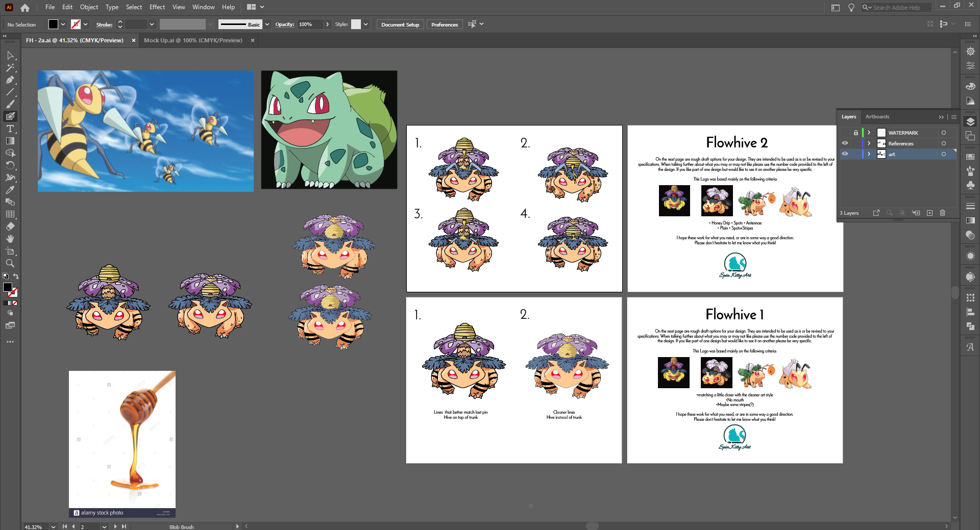This screenshot has height=530, width=980.
Task: Select the Selection arrow tool
Action: (x=10, y=55)
